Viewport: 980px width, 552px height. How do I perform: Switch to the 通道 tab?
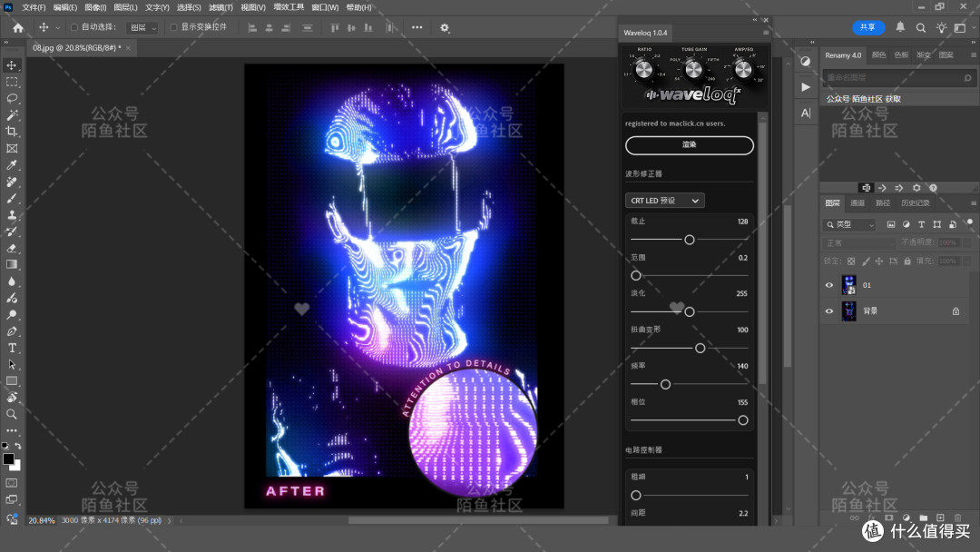pos(857,203)
